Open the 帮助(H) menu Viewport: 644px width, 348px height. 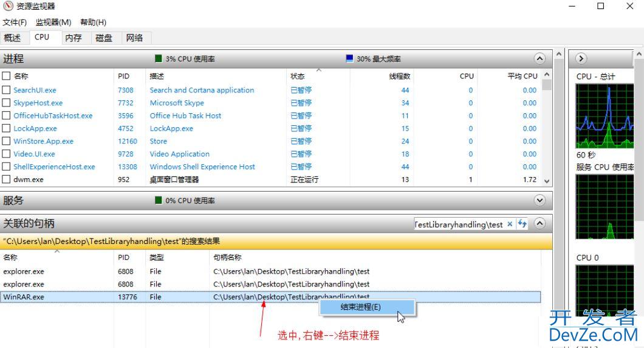pos(93,23)
